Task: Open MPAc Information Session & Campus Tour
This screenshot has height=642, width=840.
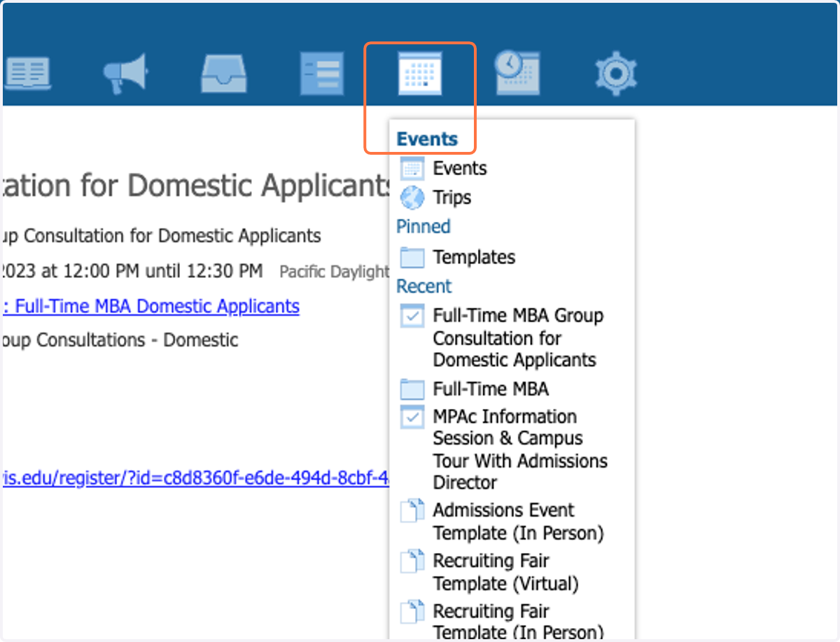Action: [x=520, y=449]
